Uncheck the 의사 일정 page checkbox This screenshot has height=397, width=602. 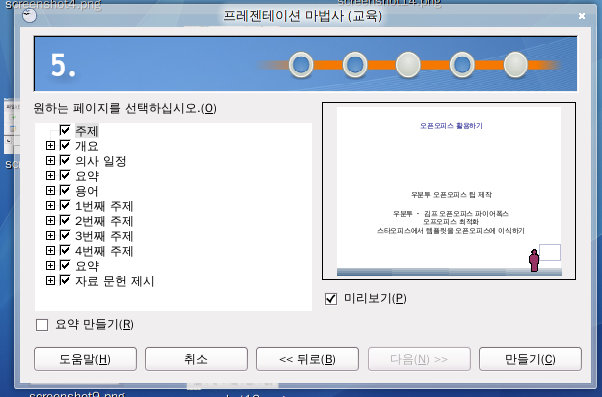tap(65, 160)
